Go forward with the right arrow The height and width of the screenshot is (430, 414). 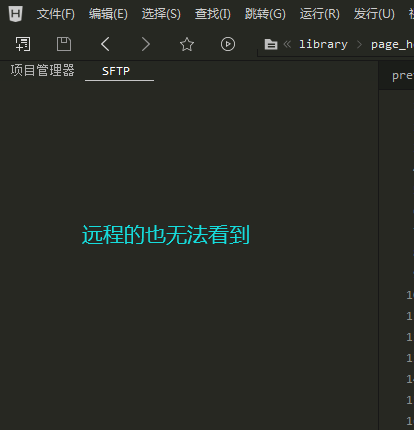146,44
